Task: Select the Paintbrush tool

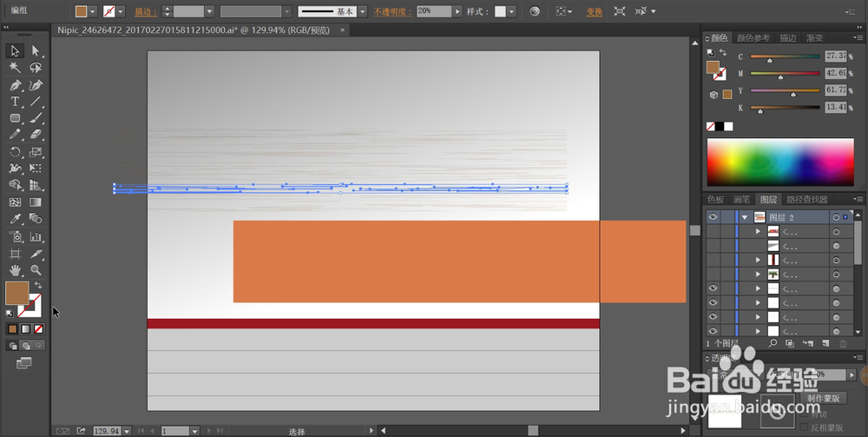Action: click(36, 118)
